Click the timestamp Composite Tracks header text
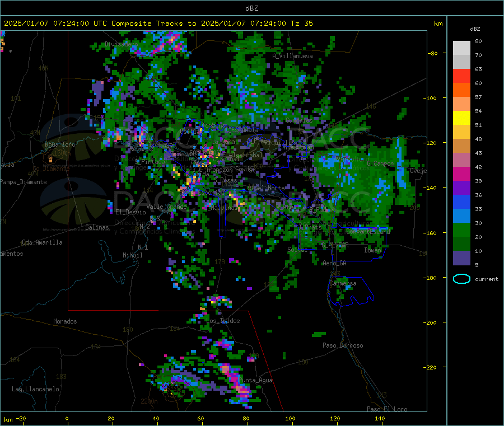The image size is (504, 426). click(x=158, y=24)
